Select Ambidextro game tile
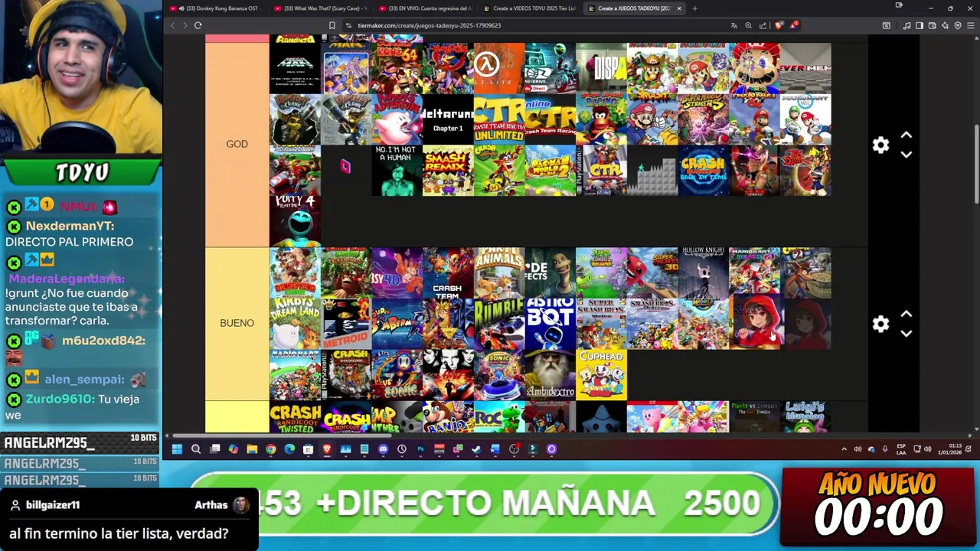The image size is (980, 551). (x=550, y=375)
